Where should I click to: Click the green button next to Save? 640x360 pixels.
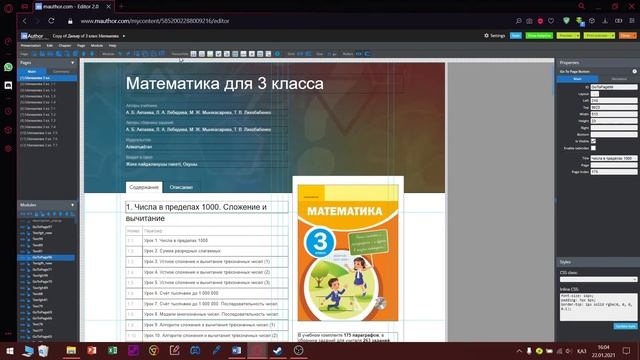point(539,36)
